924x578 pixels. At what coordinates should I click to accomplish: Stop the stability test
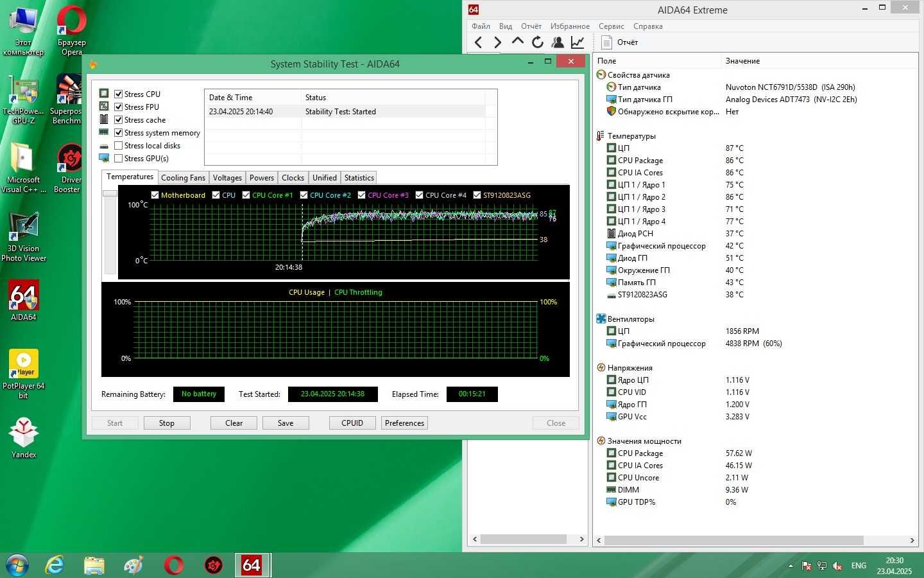point(167,423)
